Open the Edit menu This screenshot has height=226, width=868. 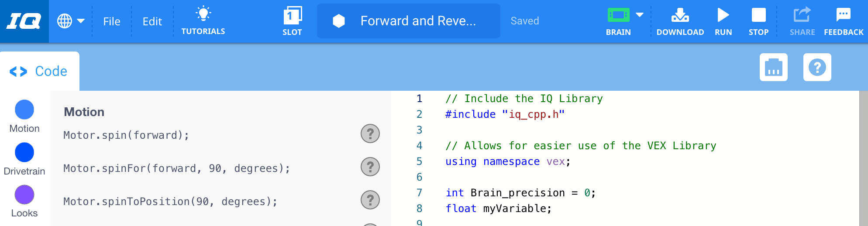[x=152, y=21]
